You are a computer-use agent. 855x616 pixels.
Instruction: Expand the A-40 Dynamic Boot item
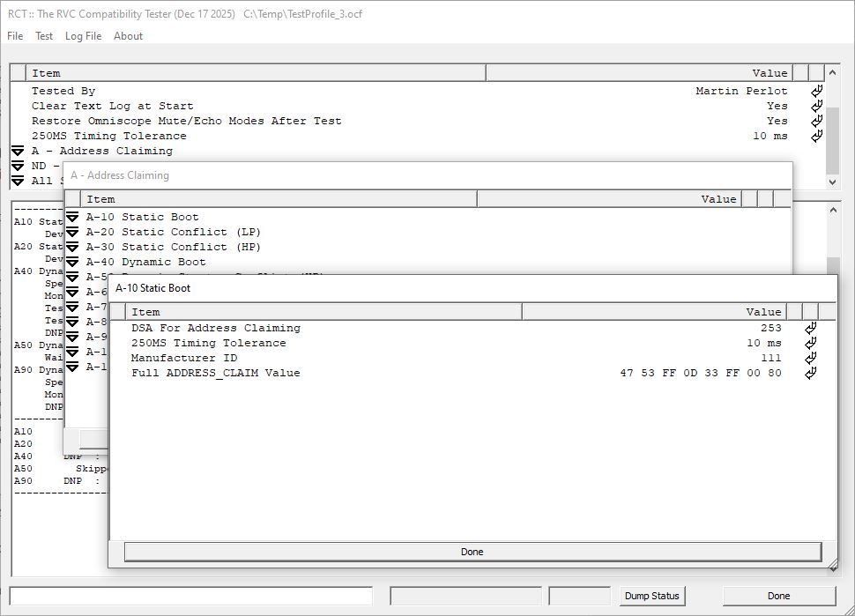click(72, 262)
